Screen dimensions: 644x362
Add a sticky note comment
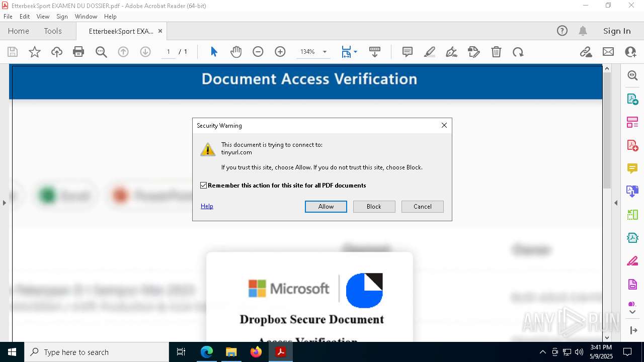click(x=408, y=52)
